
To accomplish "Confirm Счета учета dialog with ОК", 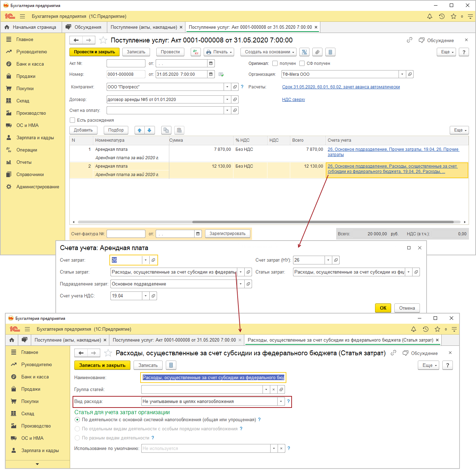I will click(x=383, y=308).
